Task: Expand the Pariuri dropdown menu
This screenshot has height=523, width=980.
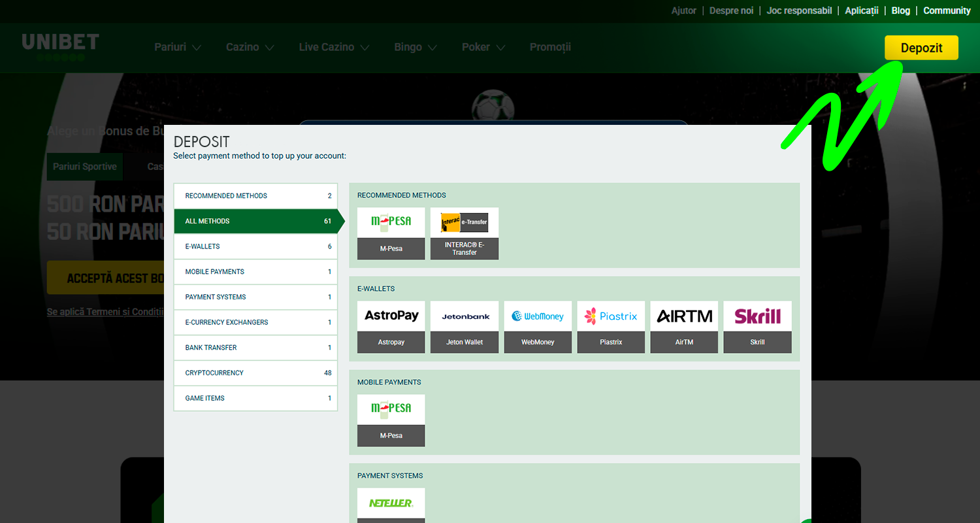Action: point(177,47)
